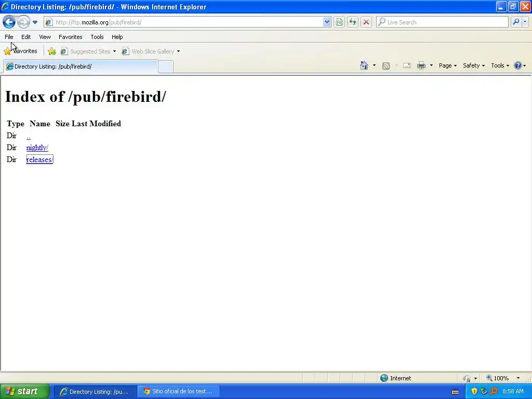Expand the address bar history dropdown
Image resolution: width=532 pixels, height=399 pixels.
327,22
